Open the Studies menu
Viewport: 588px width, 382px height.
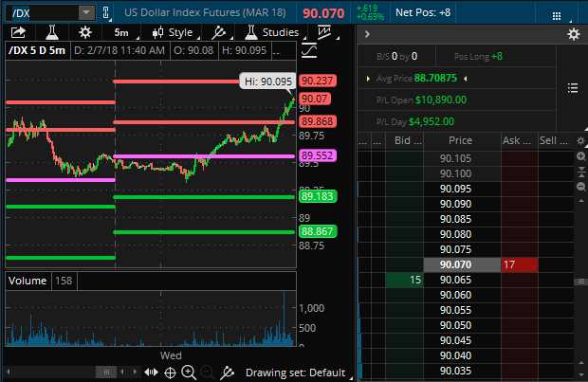272,32
